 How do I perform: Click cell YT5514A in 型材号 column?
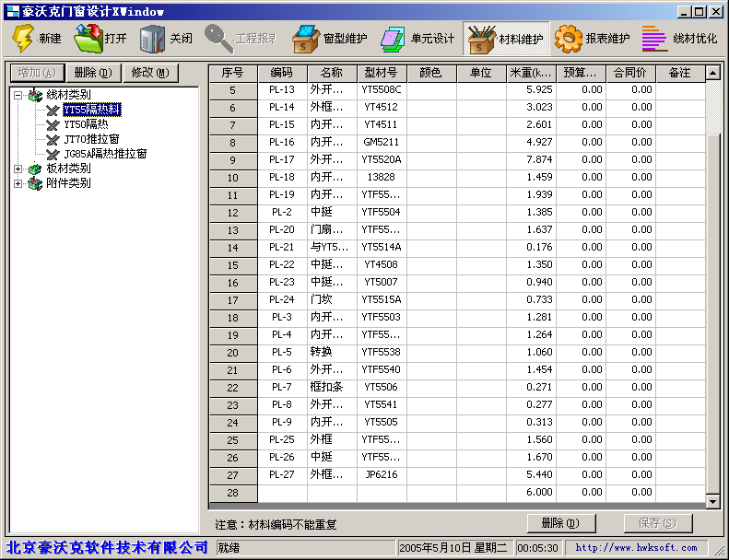(x=382, y=247)
